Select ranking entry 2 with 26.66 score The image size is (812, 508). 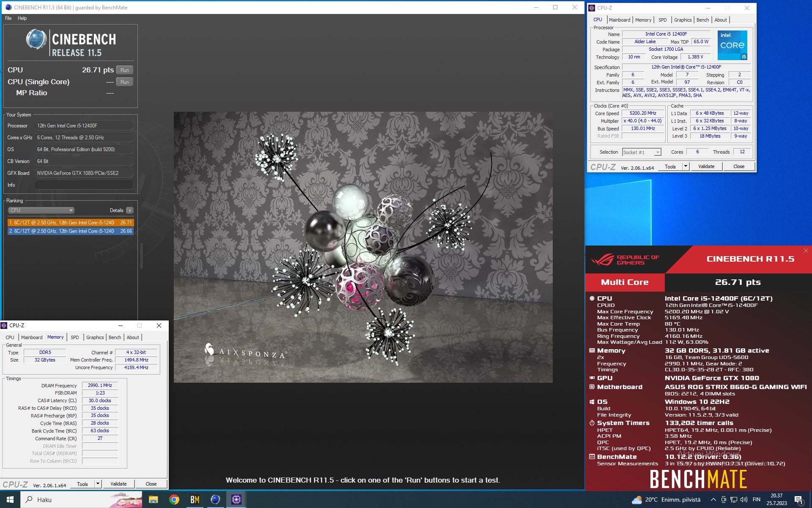pyautogui.click(x=71, y=231)
